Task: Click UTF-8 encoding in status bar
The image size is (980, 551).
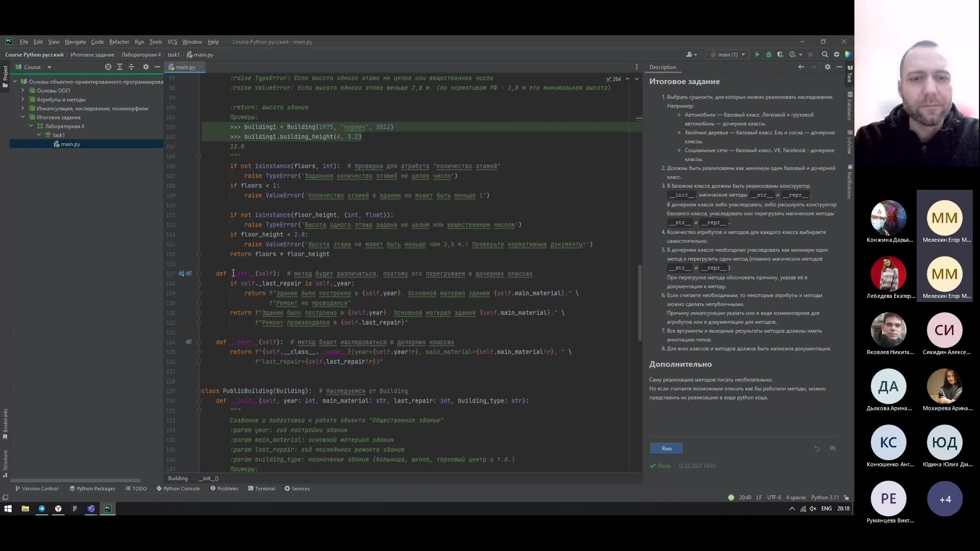Action: [774, 497]
